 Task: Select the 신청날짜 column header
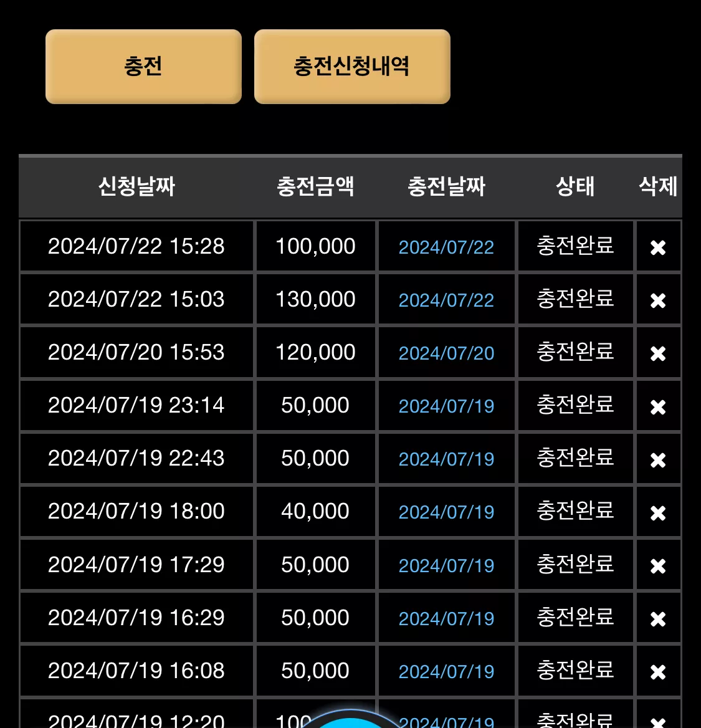136,186
